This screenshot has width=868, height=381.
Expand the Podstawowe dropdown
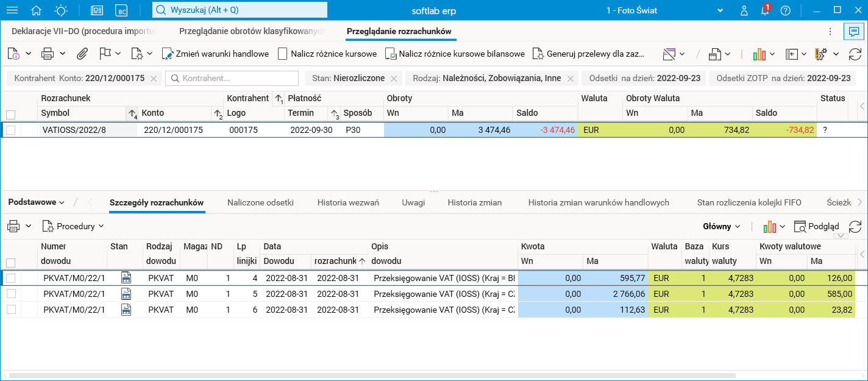[x=37, y=202]
